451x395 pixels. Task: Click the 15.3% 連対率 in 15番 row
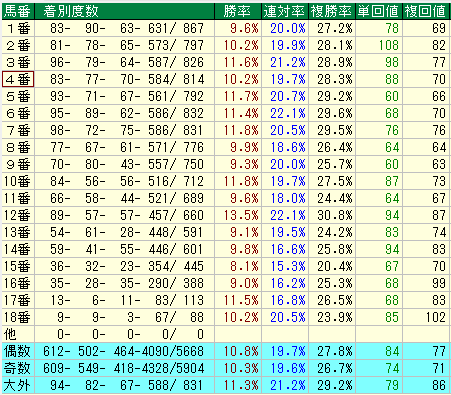coord(288,266)
